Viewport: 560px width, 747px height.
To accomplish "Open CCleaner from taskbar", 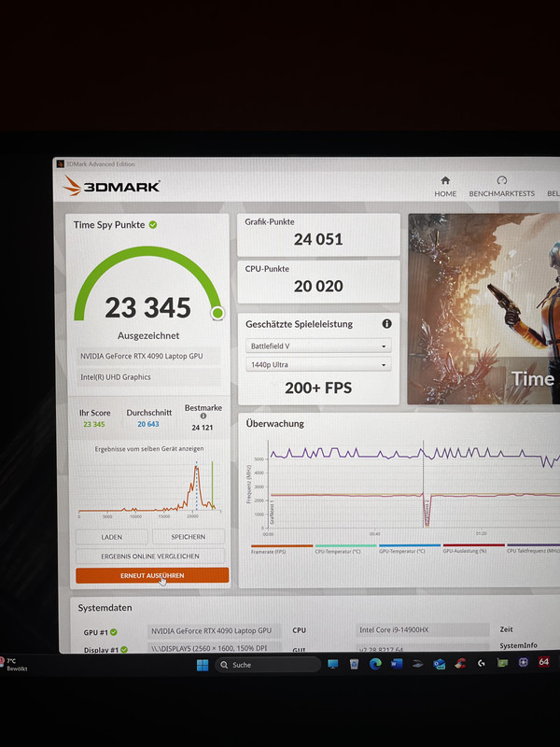I will click(x=460, y=663).
